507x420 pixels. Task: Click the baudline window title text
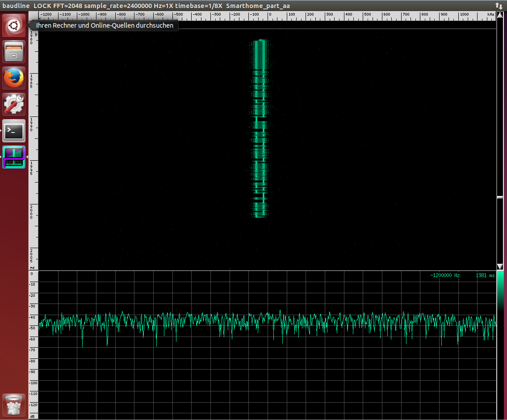coord(146,6)
